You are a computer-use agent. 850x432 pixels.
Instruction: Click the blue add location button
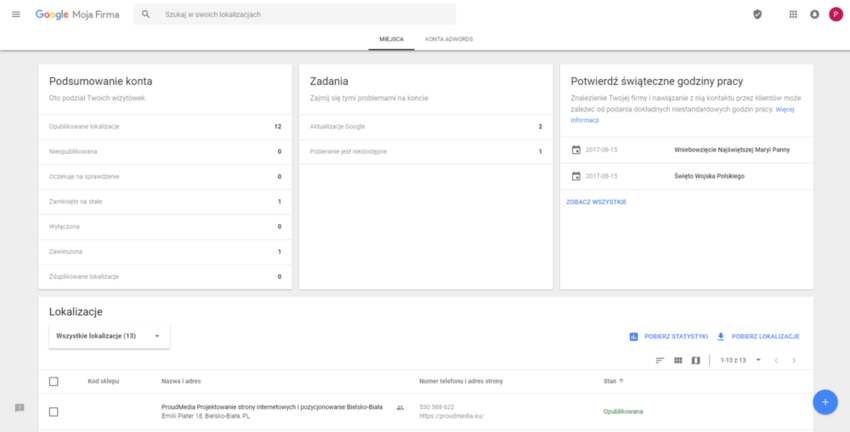pos(824,401)
